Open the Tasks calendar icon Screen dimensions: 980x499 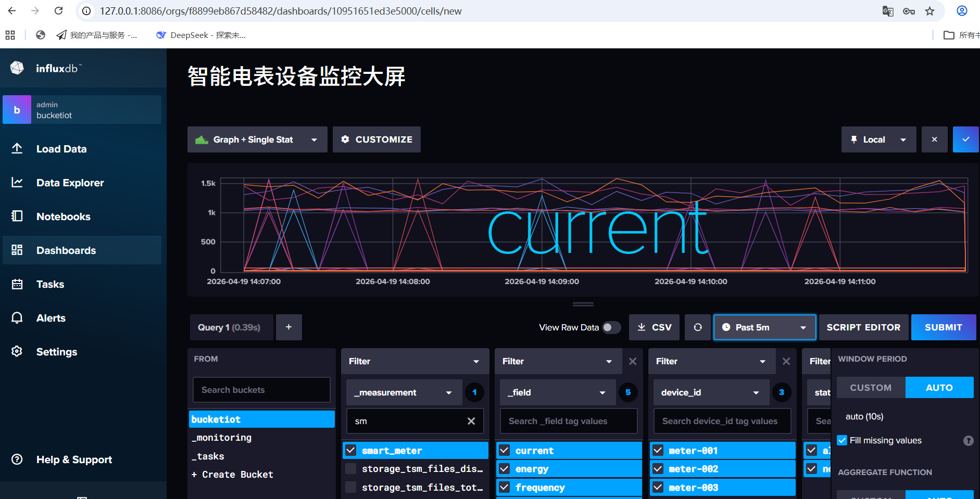(17, 284)
